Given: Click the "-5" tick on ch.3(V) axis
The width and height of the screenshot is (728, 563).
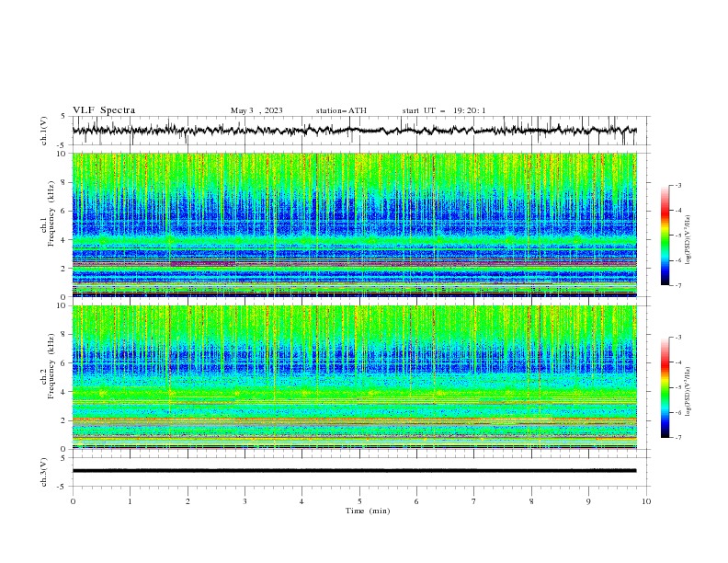Looking at the screenshot, I should click(63, 487).
